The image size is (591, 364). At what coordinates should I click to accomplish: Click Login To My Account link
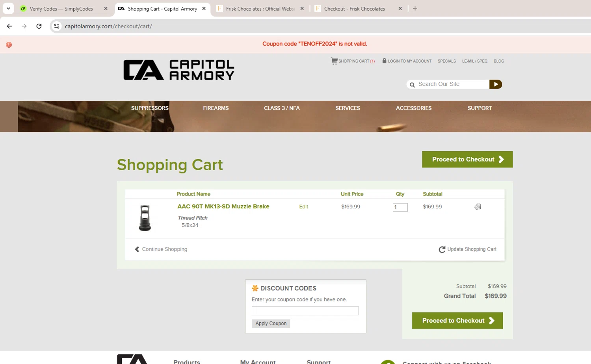point(407,61)
